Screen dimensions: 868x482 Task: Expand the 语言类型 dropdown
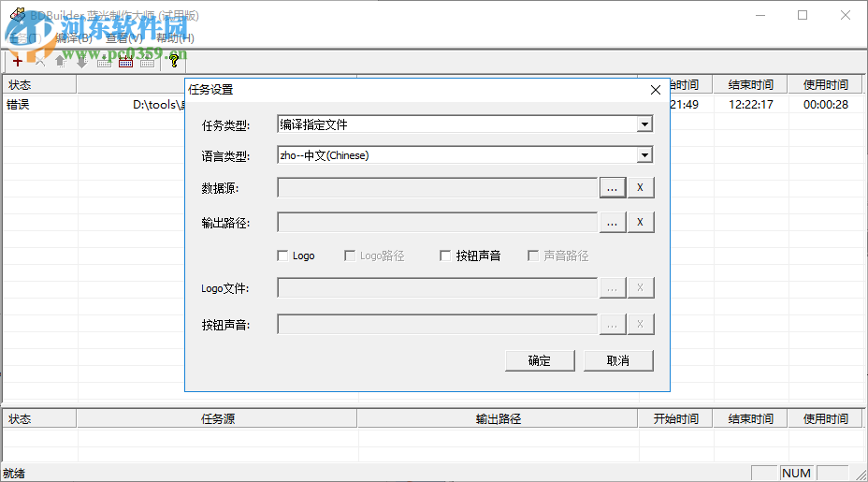point(644,155)
